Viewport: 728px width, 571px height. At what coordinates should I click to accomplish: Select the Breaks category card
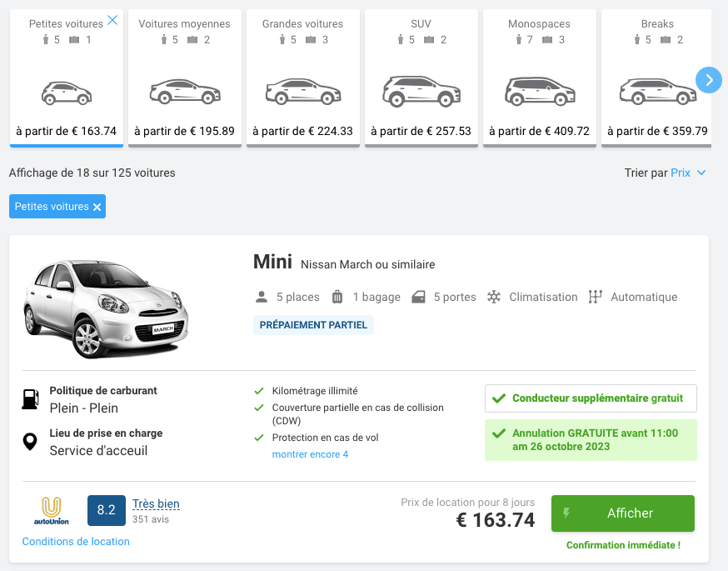click(656, 78)
